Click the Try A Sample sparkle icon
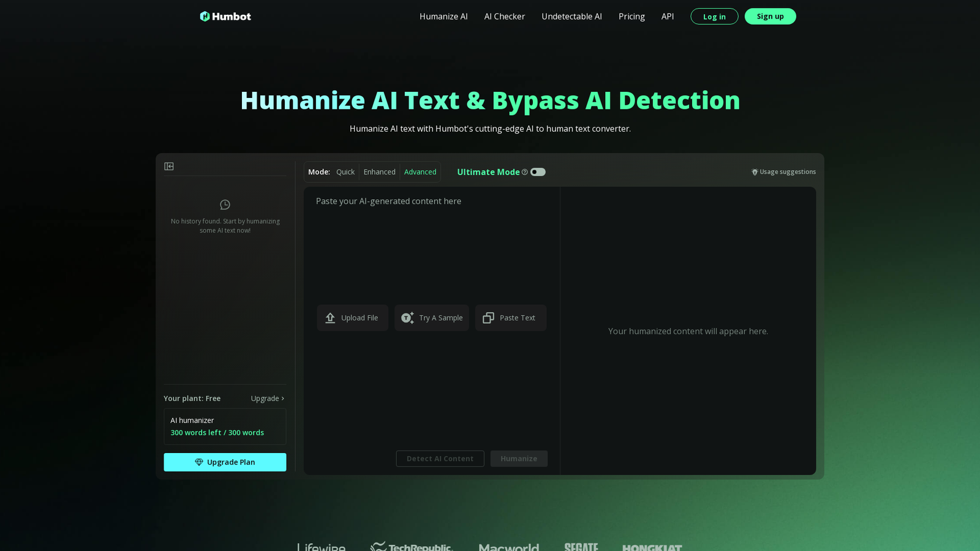This screenshot has width=980, height=551. point(407,318)
